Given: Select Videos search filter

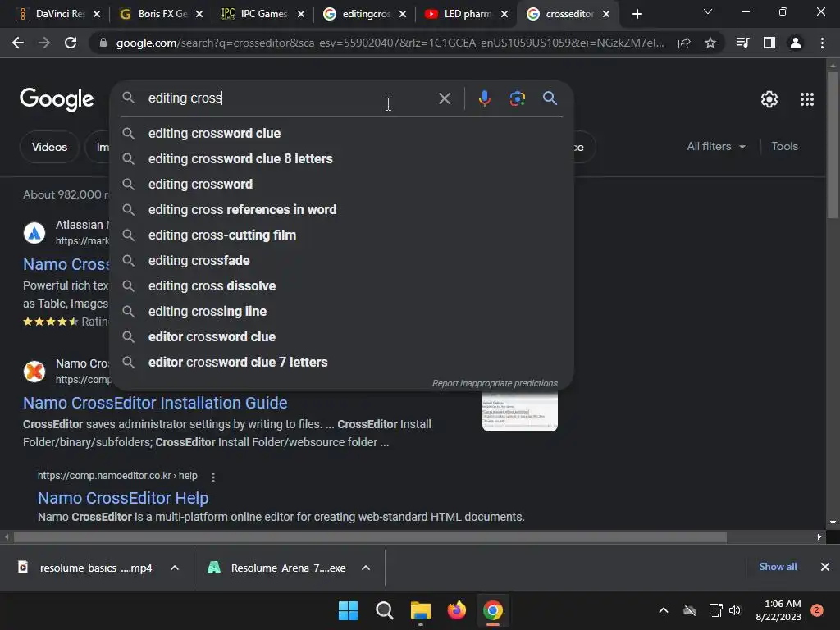Looking at the screenshot, I should [x=49, y=147].
